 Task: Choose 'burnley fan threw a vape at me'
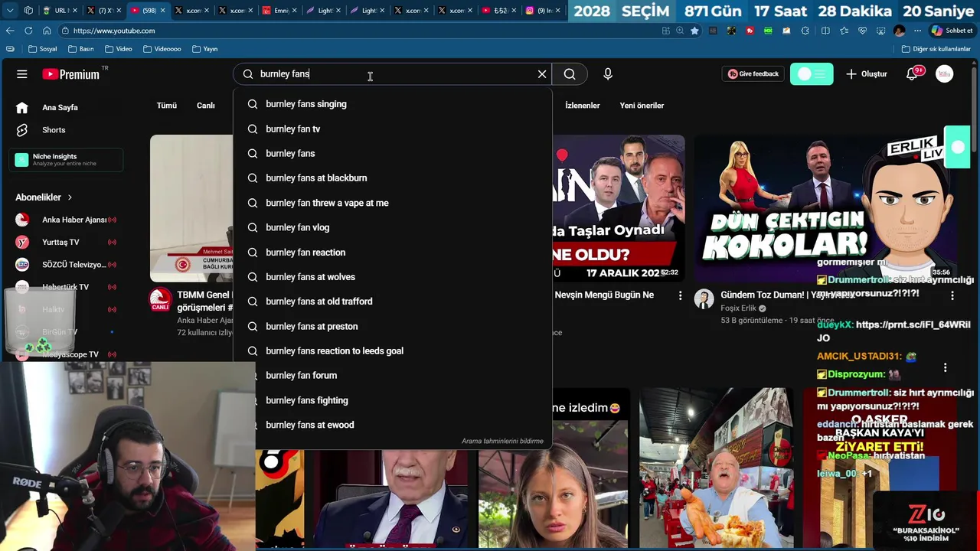(393, 203)
